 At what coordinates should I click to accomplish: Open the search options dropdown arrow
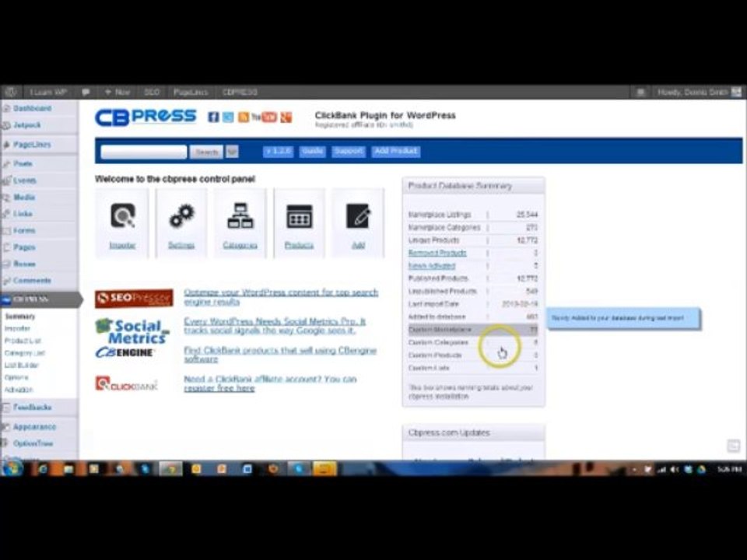[232, 152]
